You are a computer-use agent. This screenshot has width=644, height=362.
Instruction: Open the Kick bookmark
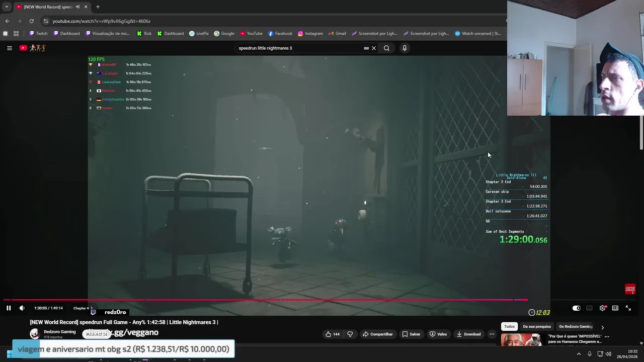(144, 34)
